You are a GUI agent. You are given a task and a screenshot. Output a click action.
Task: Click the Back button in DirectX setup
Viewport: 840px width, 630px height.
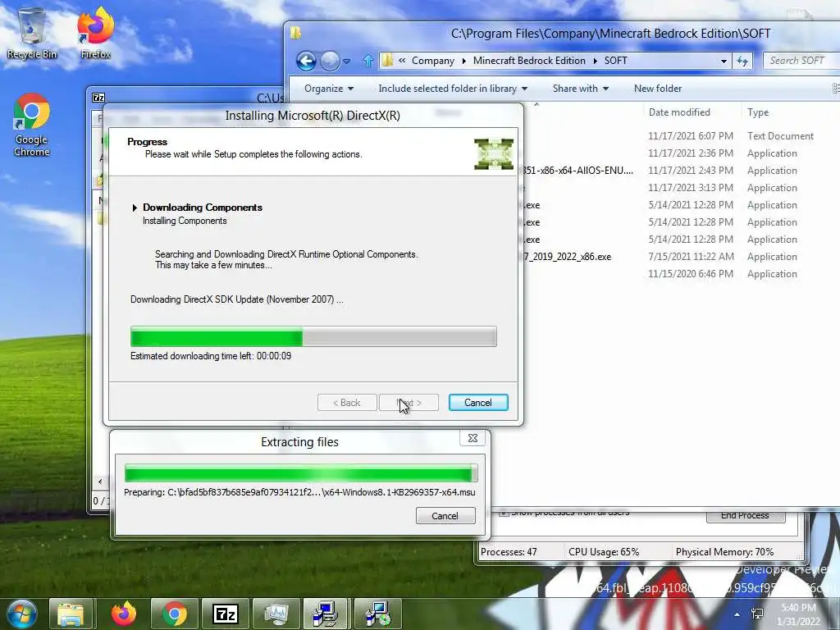tap(347, 402)
